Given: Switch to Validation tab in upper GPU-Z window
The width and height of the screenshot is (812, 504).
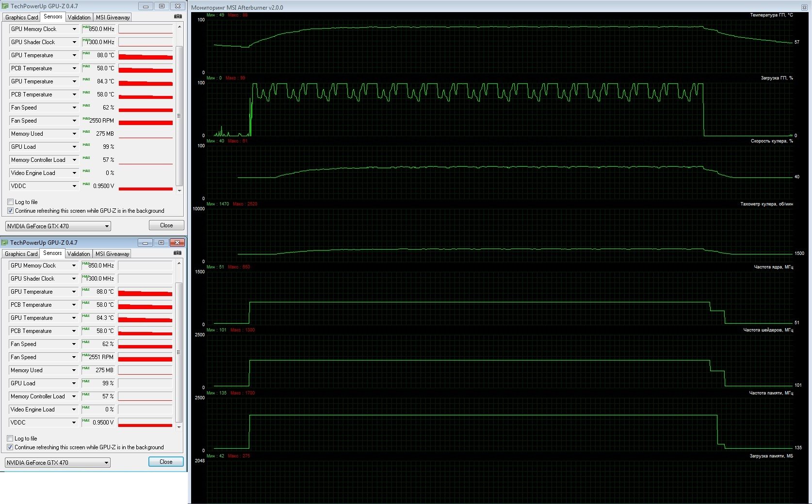Looking at the screenshot, I should 79,17.
